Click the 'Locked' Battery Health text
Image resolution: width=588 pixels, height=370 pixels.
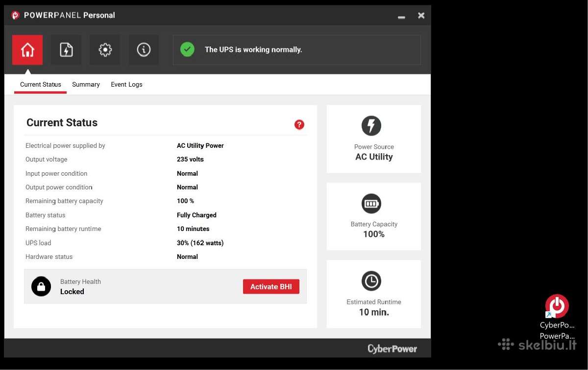click(72, 292)
